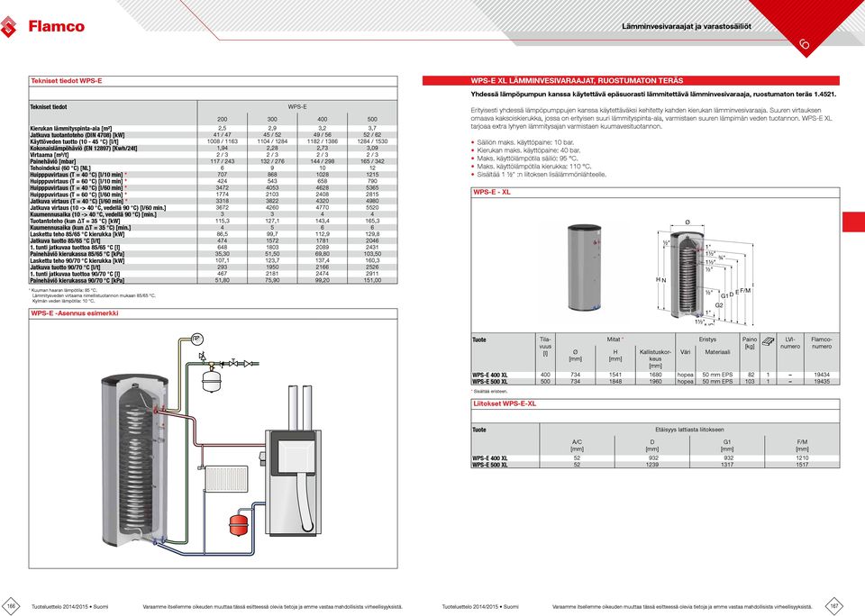865x616 pixels.
Task: Click the bold 'Yhdessä lämpöpumpun kanssa käytettävä' subtitle
Action: (x=654, y=95)
